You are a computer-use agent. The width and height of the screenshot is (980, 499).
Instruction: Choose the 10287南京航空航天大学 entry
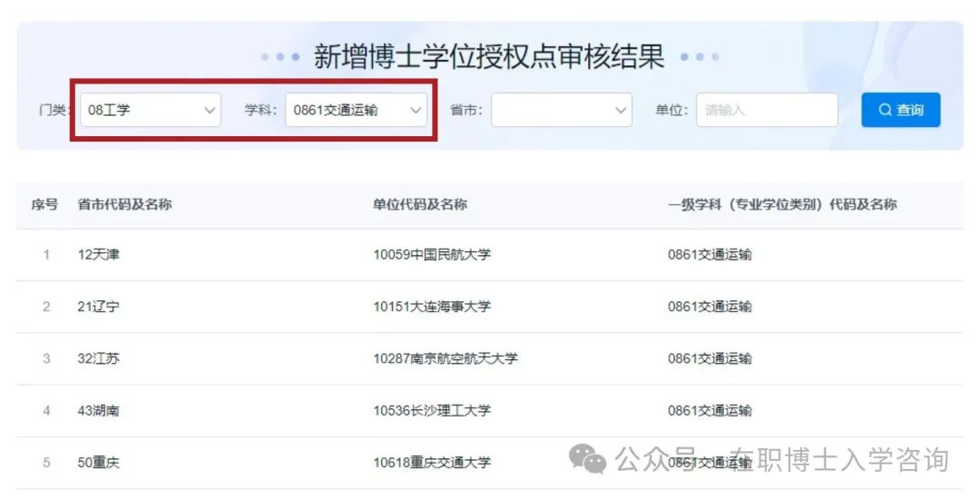445,358
